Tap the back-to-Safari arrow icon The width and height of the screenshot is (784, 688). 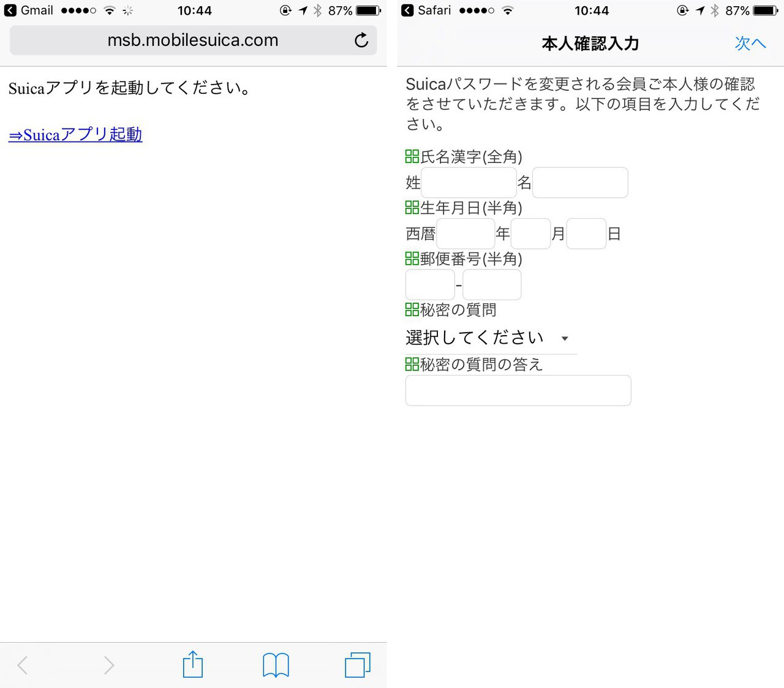click(x=407, y=10)
